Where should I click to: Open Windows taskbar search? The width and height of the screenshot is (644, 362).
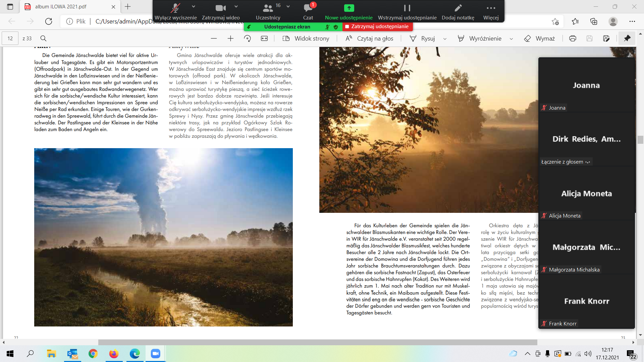(31, 354)
